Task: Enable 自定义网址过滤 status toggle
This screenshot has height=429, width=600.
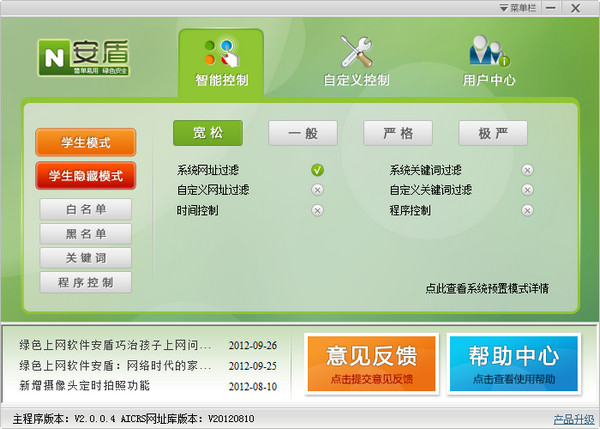Action: tap(317, 190)
